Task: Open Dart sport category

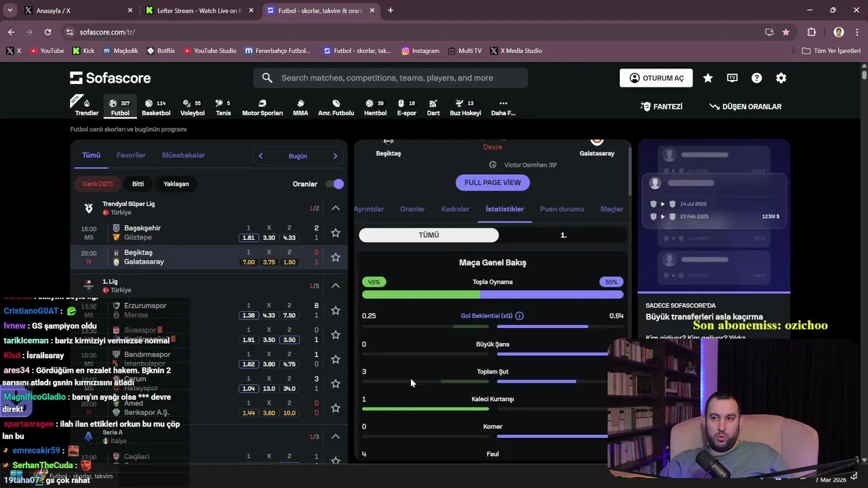Action: point(433,107)
